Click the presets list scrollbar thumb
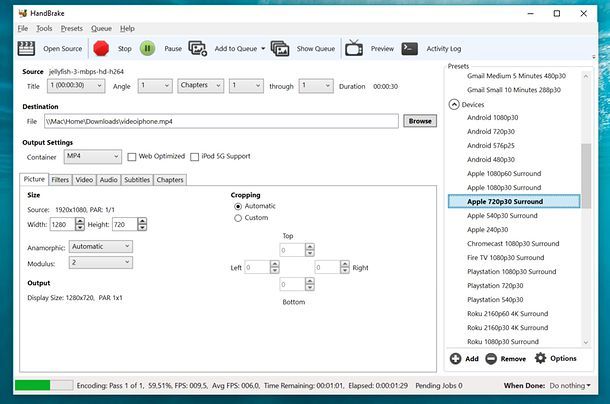This screenshot has height=404, width=610. 586,176
